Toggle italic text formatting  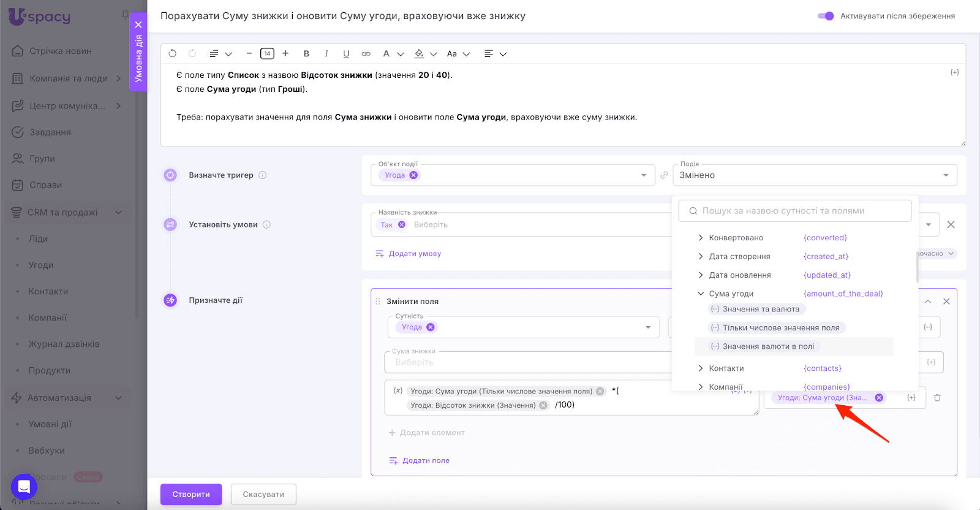[326, 54]
